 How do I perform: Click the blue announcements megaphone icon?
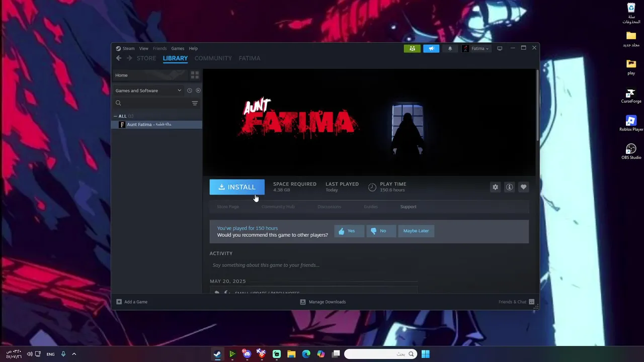[431, 48]
